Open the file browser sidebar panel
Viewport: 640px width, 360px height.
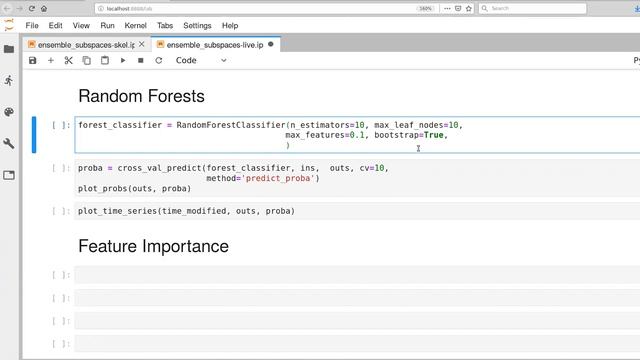tap(9, 49)
